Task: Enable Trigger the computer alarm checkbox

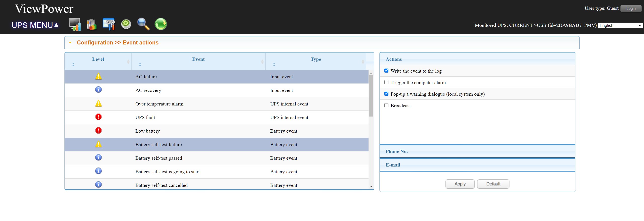Action: [386, 82]
